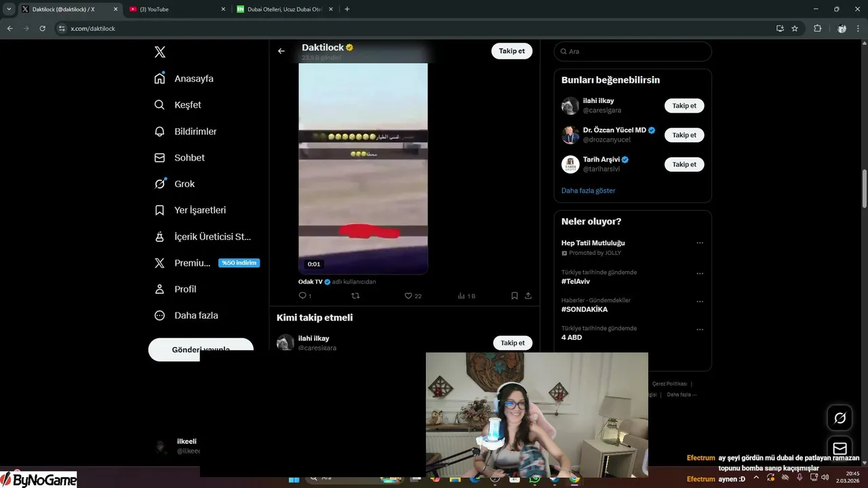Reload the page

[42, 28]
